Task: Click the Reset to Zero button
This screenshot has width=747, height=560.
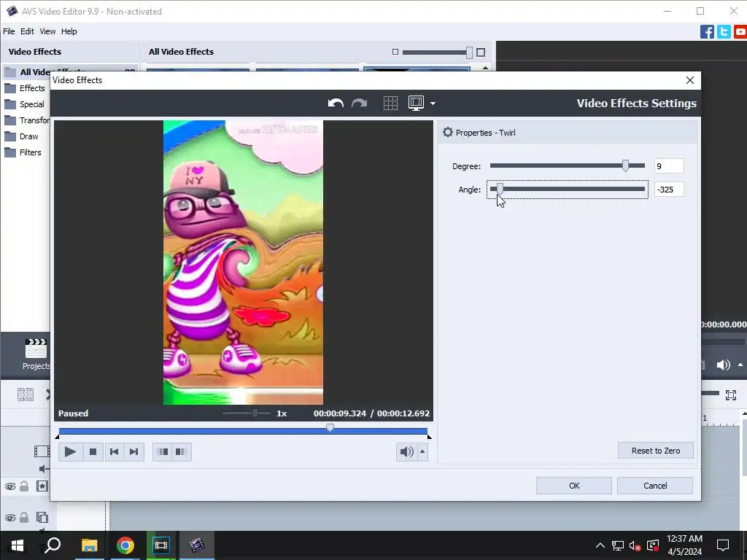Action: (x=656, y=451)
